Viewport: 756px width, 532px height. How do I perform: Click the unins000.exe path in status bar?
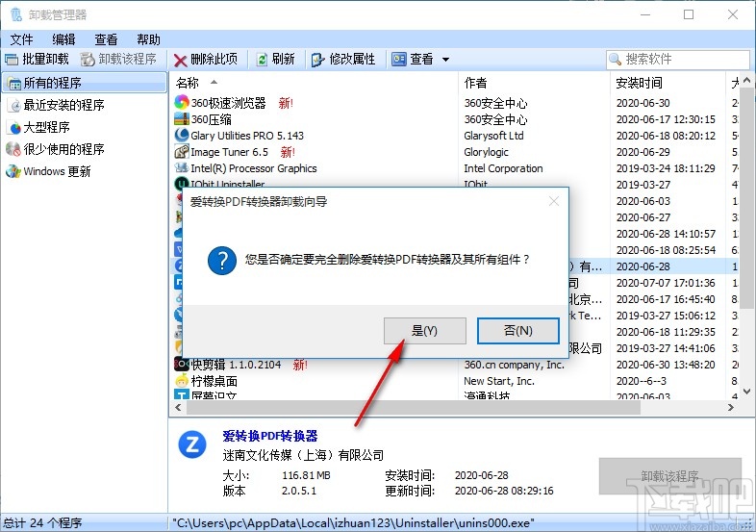(x=353, y=522)
